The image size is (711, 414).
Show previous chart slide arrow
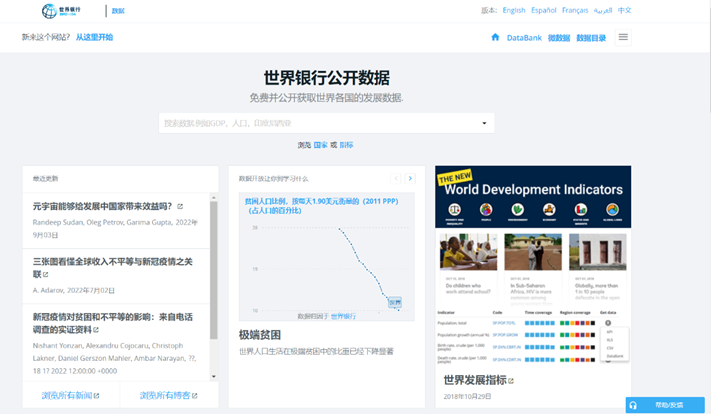point(396,178)
